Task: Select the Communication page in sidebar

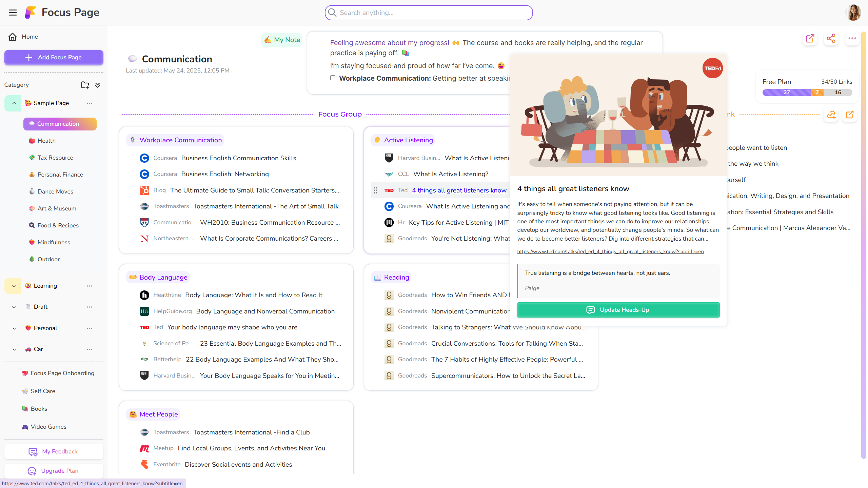Action: (60, 124)
